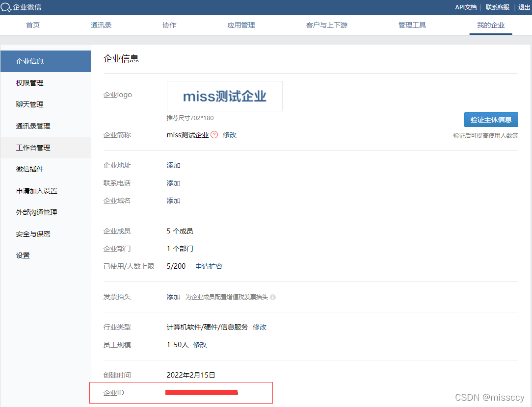The image size is (532, 407).
Task: Click the 推荐尺寸702*180 hint text
Action: click(190, 118)
